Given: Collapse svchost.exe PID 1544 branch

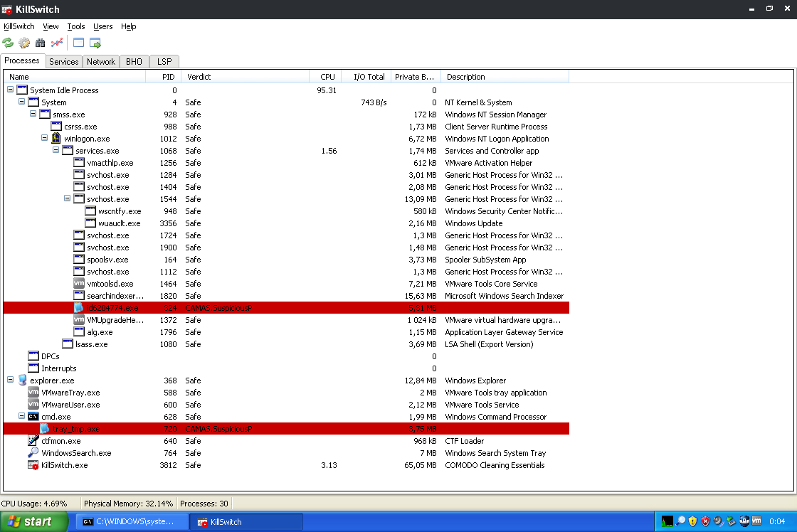Looking at the screenshot, I should [x=67, y=198].
